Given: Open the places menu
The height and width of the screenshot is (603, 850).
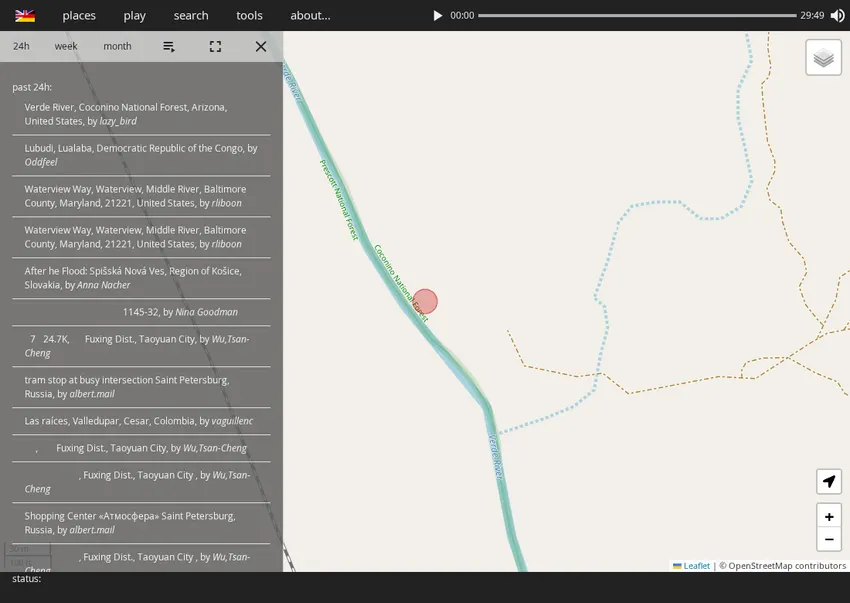Looking at the screenshot, I should pyautogui.click(x=79, y=16).
